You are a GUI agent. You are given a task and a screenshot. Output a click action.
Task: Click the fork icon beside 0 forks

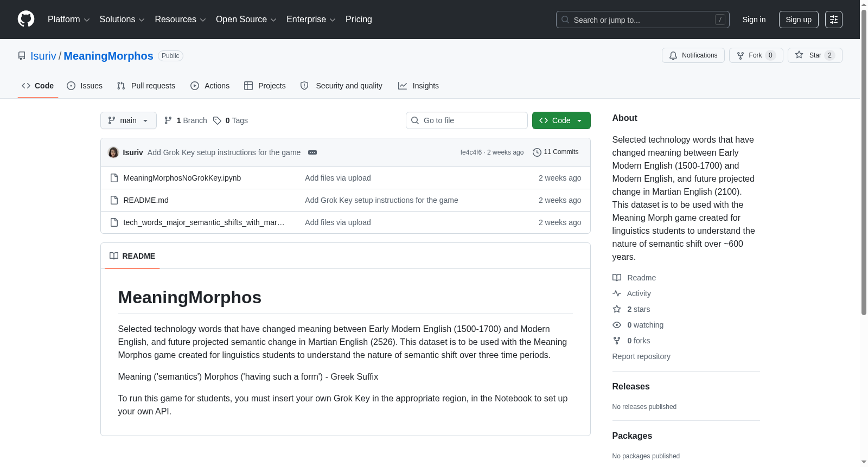(x=617, y=341)
